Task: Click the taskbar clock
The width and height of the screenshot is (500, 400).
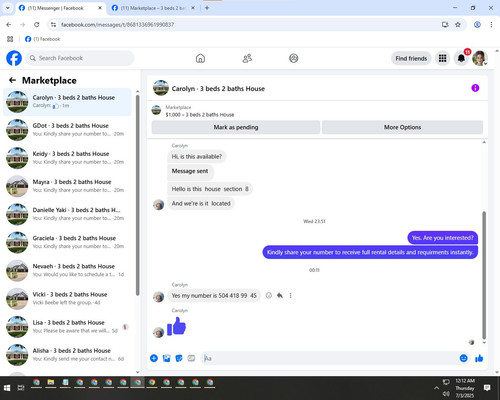Action: [465, 388]
